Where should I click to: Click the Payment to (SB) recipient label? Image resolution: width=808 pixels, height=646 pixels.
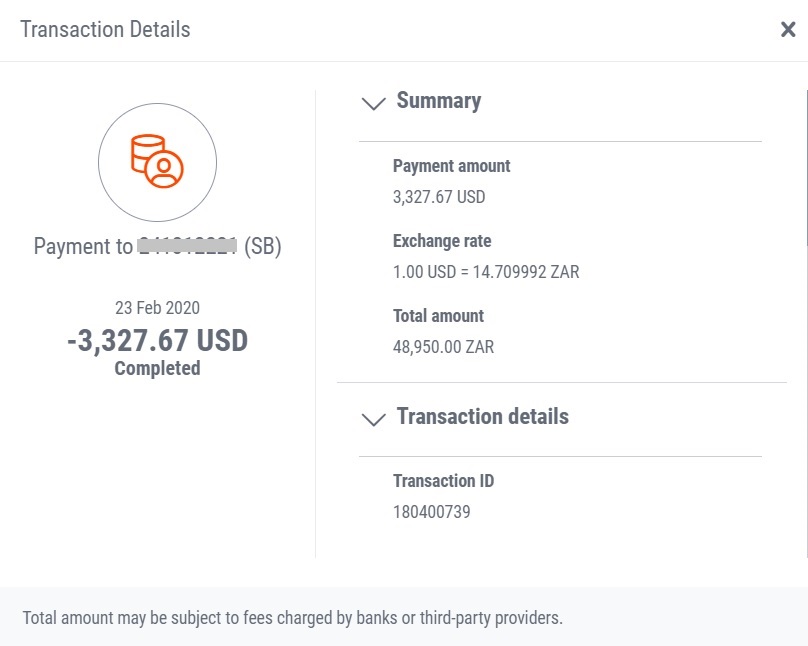pos(157,246)
